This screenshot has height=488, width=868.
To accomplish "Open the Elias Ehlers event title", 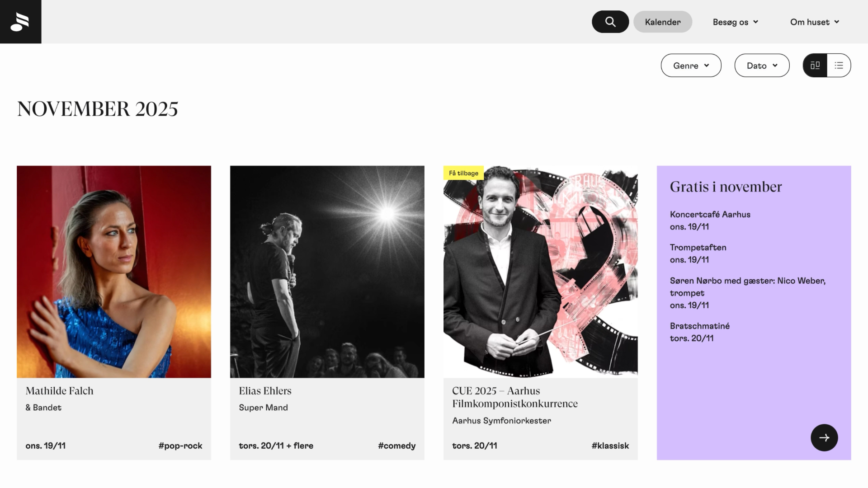I will (x=265, y=391).
